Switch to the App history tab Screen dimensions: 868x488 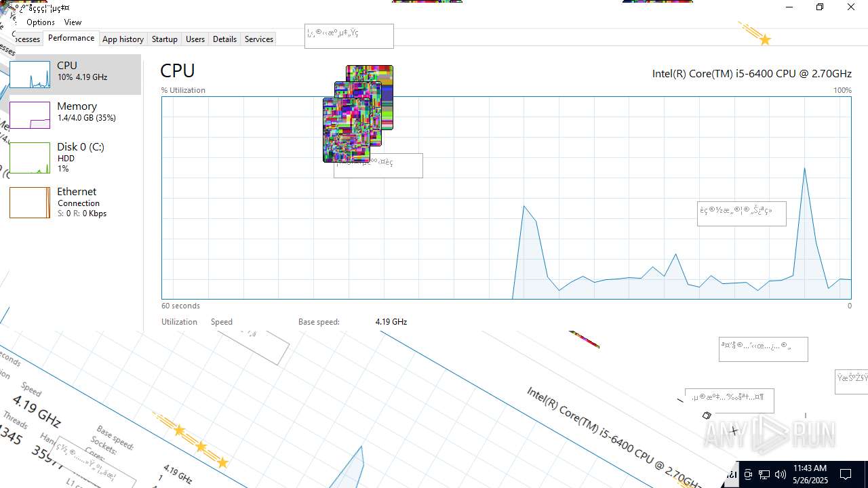[x=123, y=39]
